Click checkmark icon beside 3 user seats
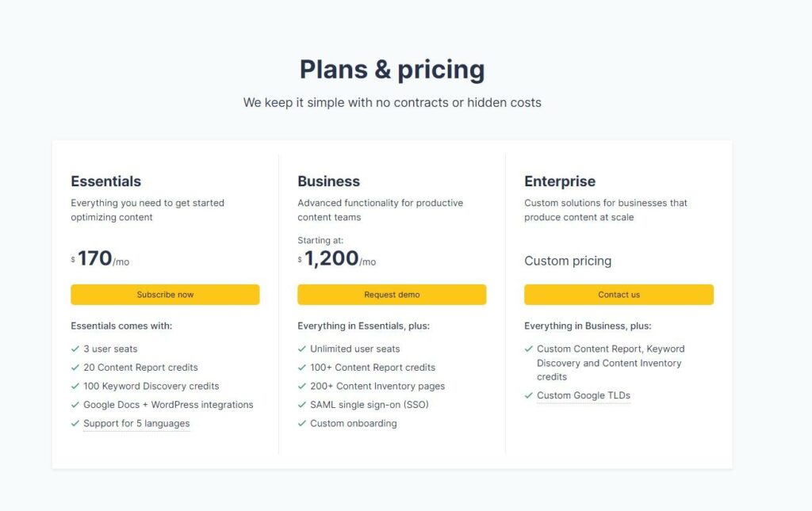Image resolution: width=812 pixels, height=511 pixels. pyautogui.click(x=75, y=349)
